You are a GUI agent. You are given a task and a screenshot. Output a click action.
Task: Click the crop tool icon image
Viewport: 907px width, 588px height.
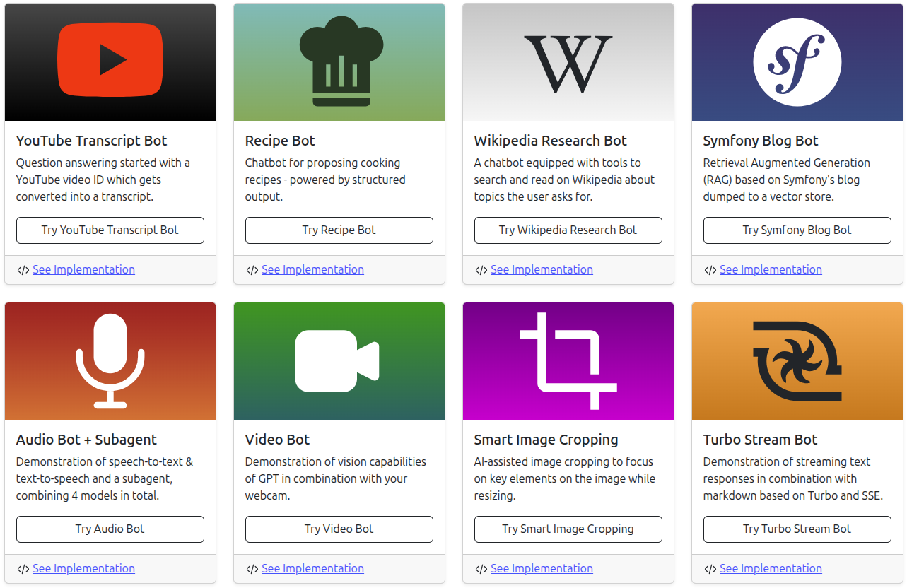568,361
